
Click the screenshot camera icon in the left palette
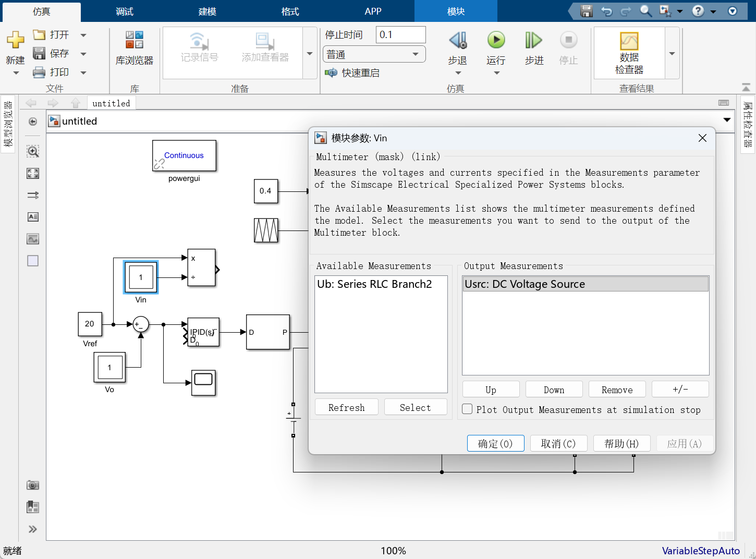[33, 485]
